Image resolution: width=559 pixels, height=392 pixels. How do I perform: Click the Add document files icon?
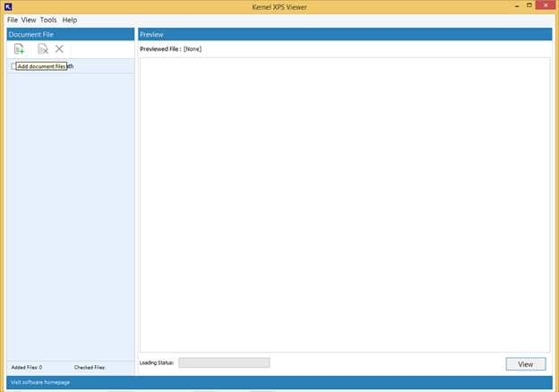19,49
